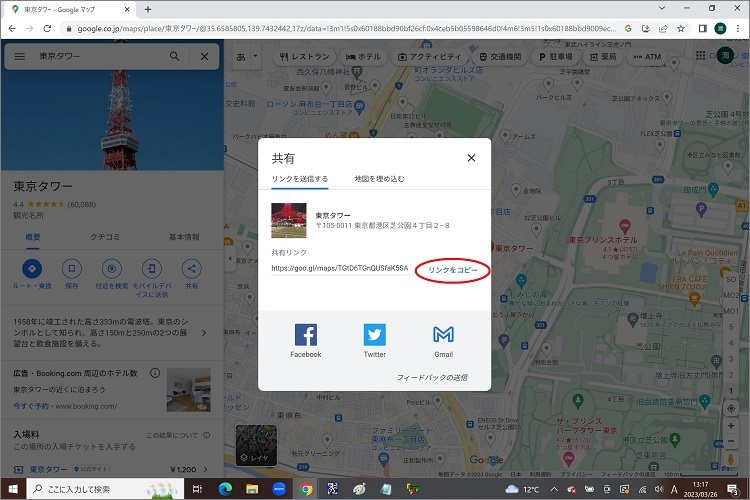750x500 pixels.
Task: Open Chrome tab search dropdown arrow
Action: (x=662, y=8)
